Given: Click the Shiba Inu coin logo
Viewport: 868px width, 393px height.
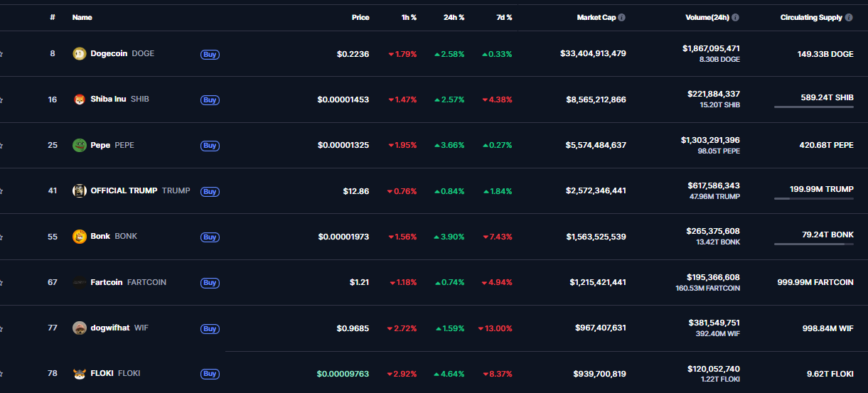Looking at the screenshot, I should coord(80,99).
